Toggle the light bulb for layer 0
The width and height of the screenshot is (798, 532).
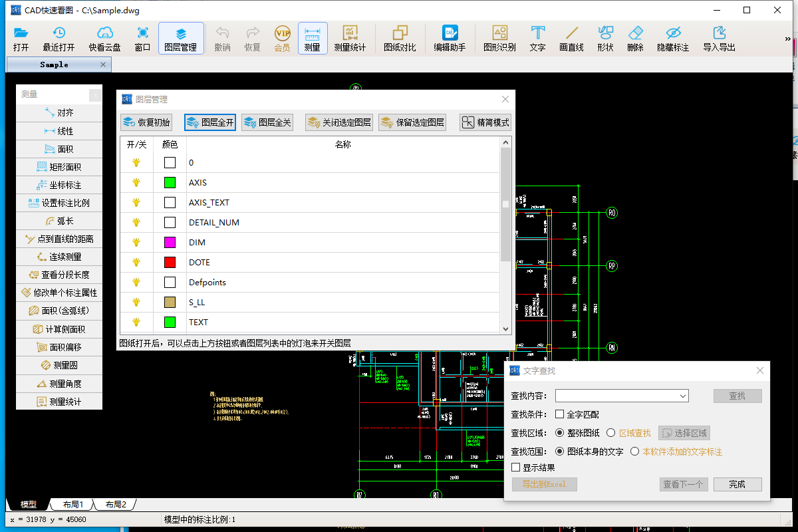click(136, 162)
